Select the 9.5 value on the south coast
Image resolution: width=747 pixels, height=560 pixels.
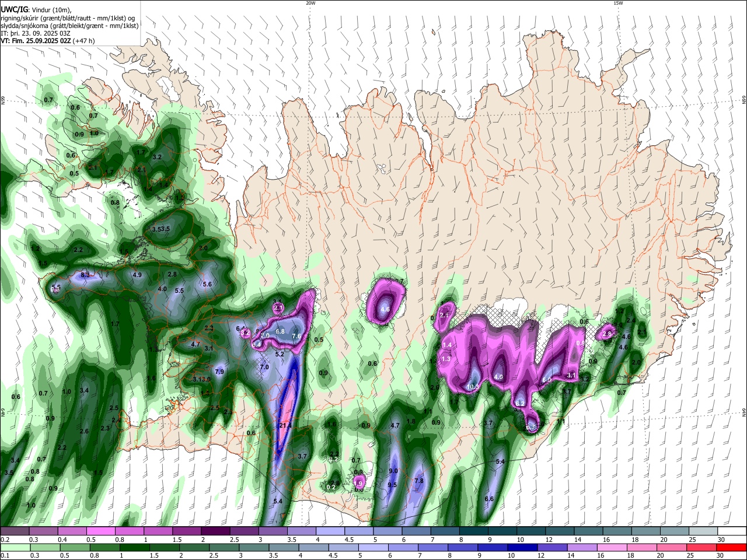(393, 485)
